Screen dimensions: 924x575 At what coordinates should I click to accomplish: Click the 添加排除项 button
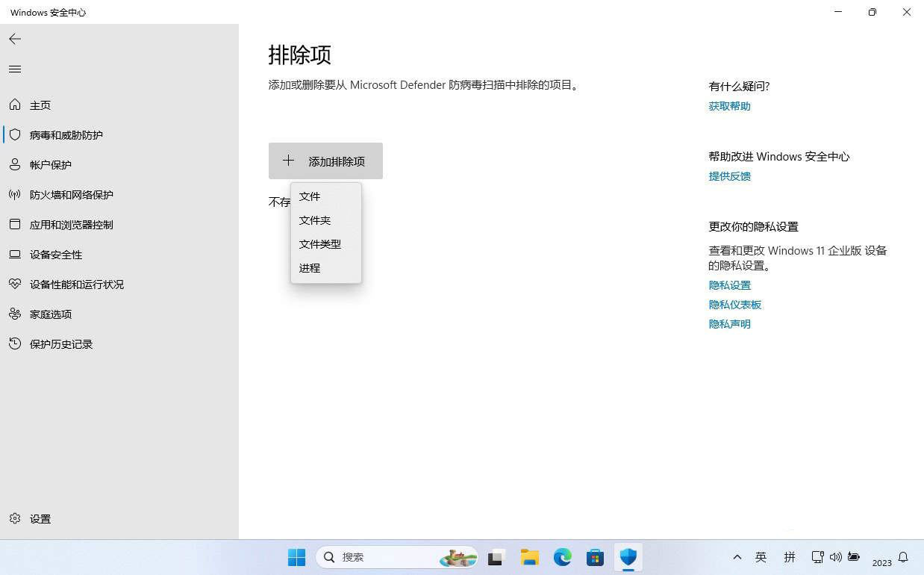coord(325,161)
